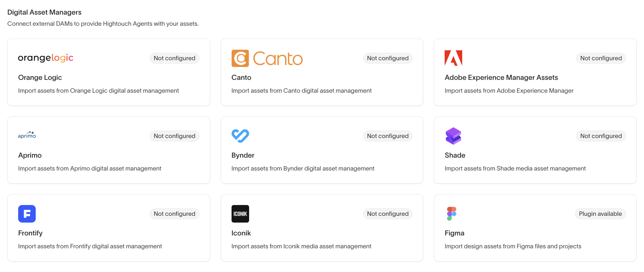Open the Aprimo card title
644x272 pixels.
30,155
